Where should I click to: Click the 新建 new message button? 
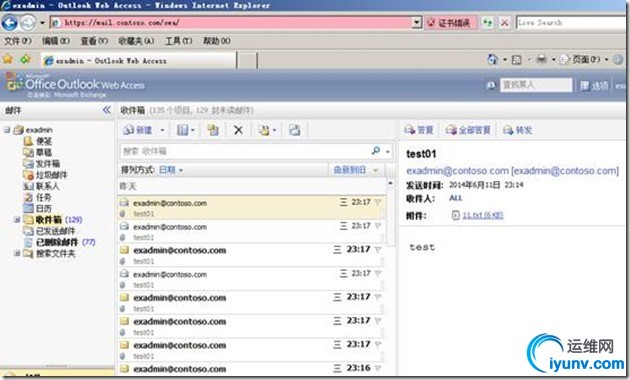point(138,130)
